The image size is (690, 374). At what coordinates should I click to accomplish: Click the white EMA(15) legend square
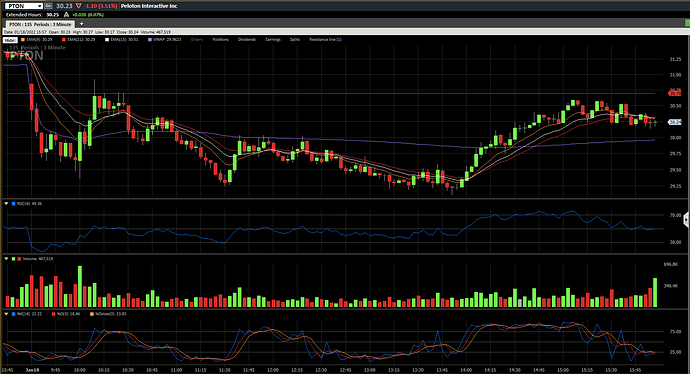[106, 40]
